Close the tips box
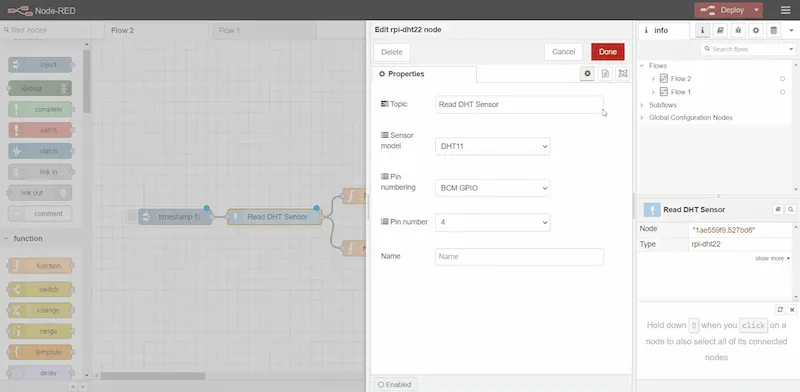Image resolution: width=800 pixels, height=392 pixels. click(792, 310)
